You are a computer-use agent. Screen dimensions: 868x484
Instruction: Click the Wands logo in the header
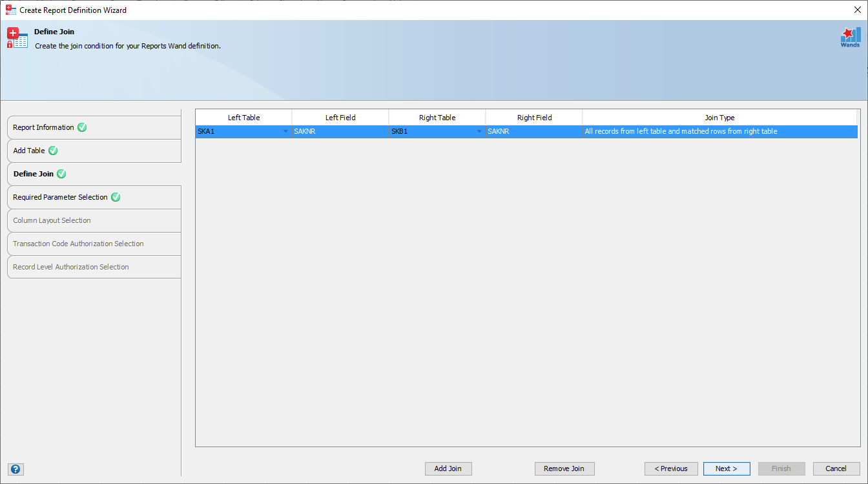coord(850,37)
